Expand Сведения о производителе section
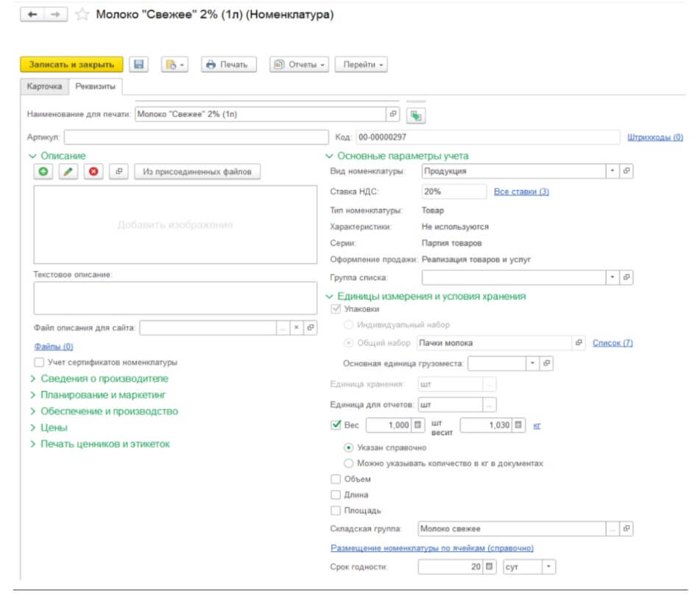 click(104, 378)
